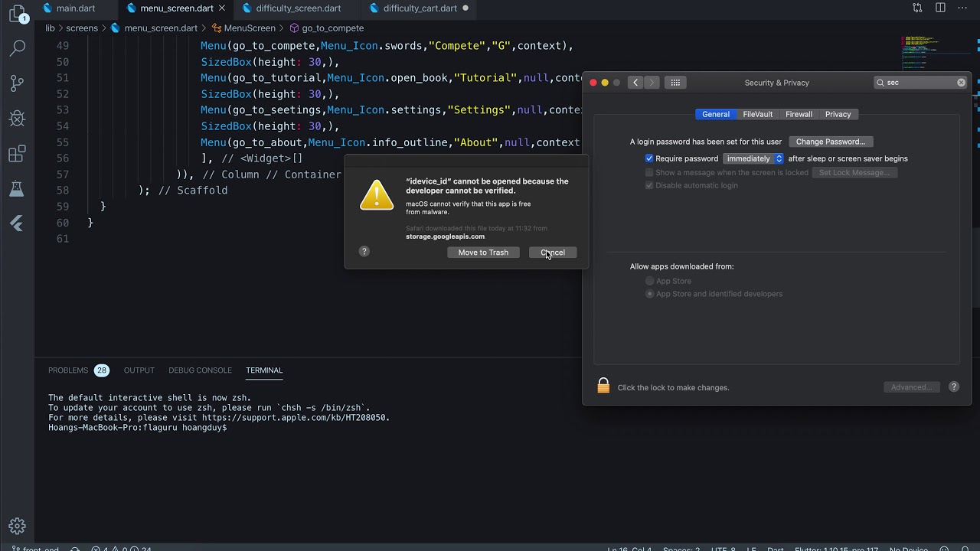Image resolution: width=980 pixels, height=551 pixels.
Task: Open the Run and Debug view
Action: pyautogui.click(x=17, y=119)
